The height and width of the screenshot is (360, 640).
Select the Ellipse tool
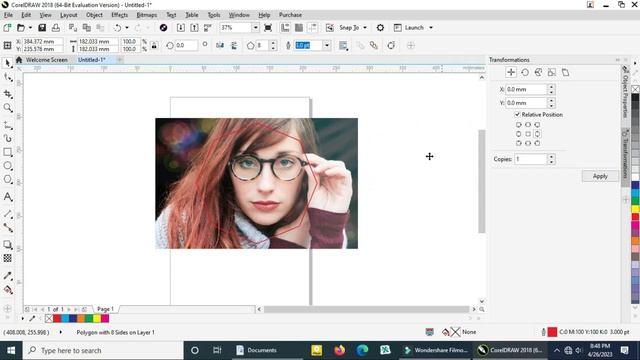[7, 166]
